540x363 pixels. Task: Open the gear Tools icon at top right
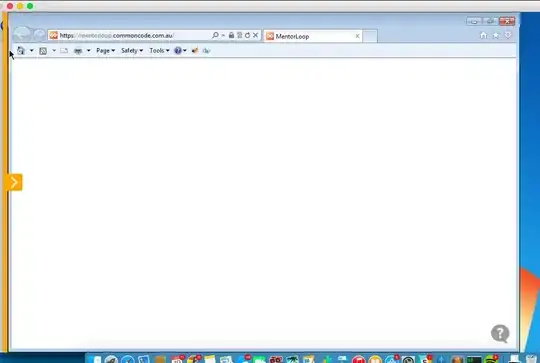coord(508,35)
